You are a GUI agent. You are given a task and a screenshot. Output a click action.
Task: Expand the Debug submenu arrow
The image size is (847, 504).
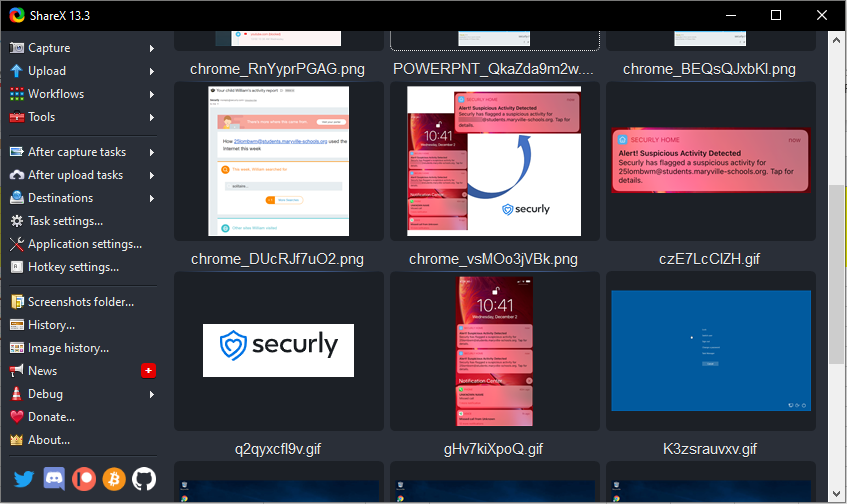pyautogui.click(x=152, y=394)
